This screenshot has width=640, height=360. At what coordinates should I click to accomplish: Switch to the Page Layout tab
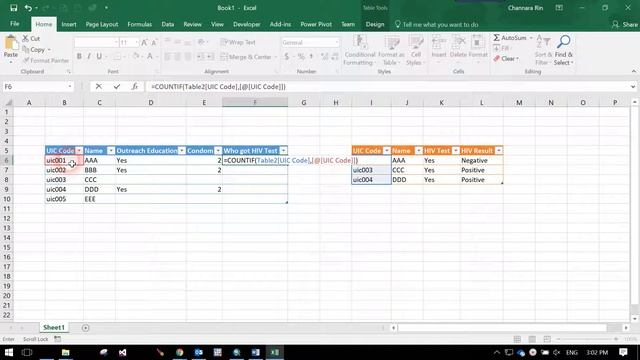(x=102, y=24)
